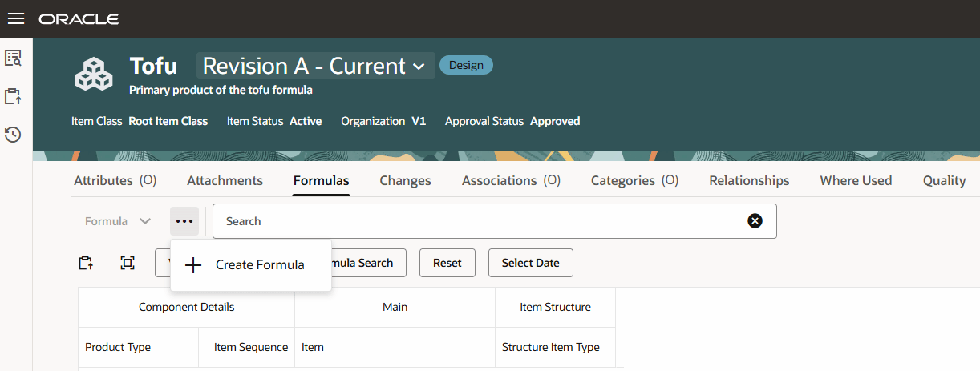The height and width of the screenshot is (371, 980).
Task: Open the Formula view dropdown
Action: (x=118, y=221)
